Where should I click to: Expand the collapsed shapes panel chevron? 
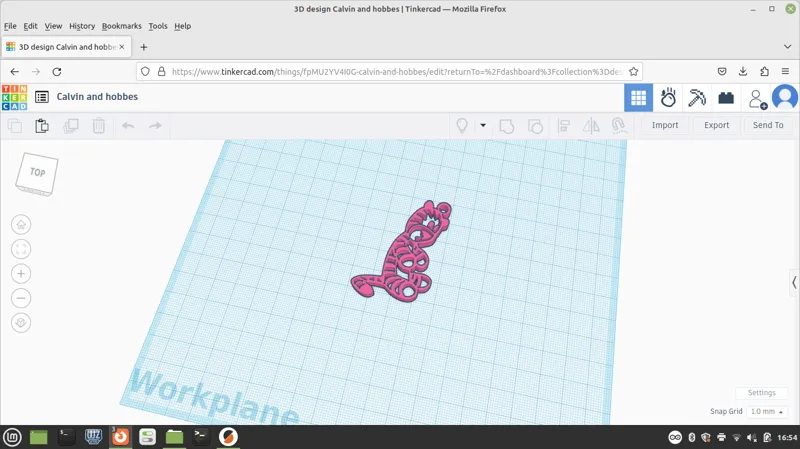coord(794,282)
